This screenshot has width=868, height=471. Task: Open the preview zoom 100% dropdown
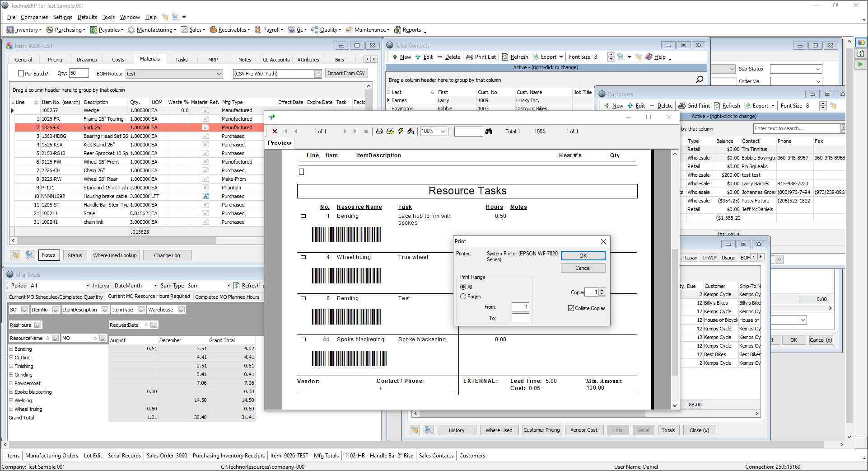(x=443, y=132)
